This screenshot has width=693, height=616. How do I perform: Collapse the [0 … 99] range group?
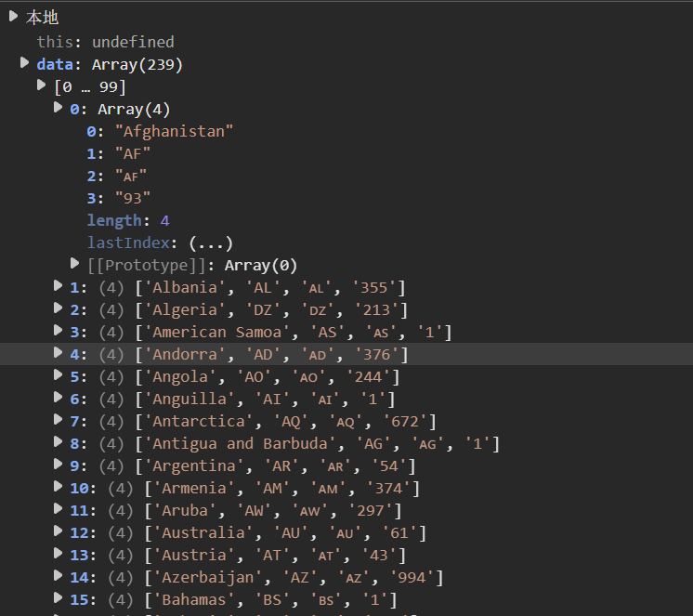(x=42, y=86)
